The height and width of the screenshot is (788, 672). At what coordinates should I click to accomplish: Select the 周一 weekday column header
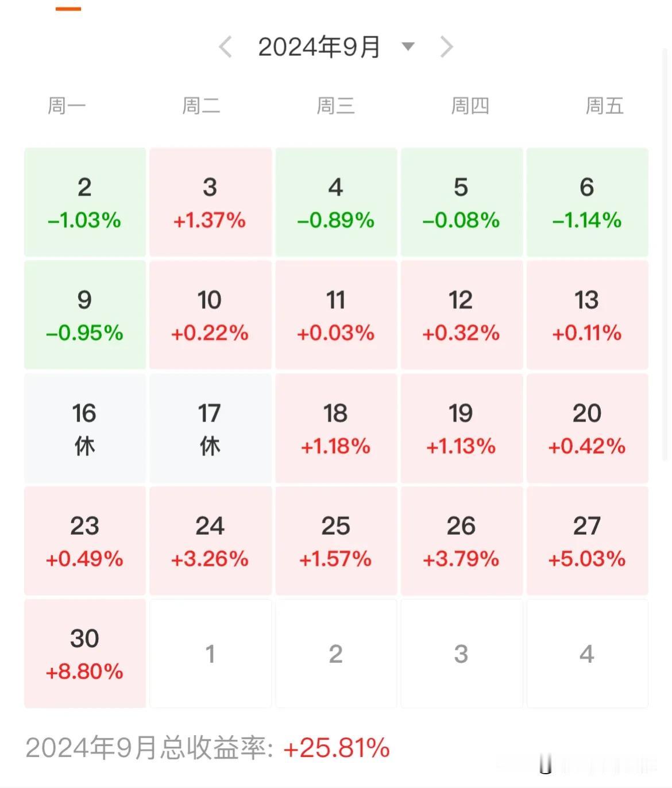[65, 106]
